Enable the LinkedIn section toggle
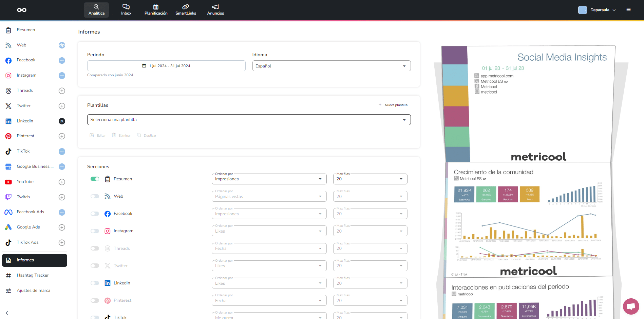This screenshot has width=644, height=319. pyautogui.click(x=95, y=283)
